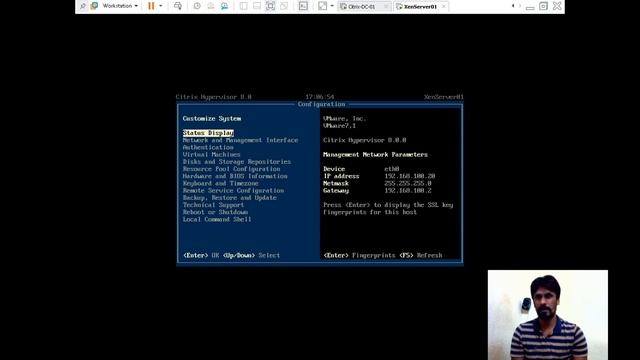
Task: Click the <F5> Refresh hint
Action: (421, 255)
